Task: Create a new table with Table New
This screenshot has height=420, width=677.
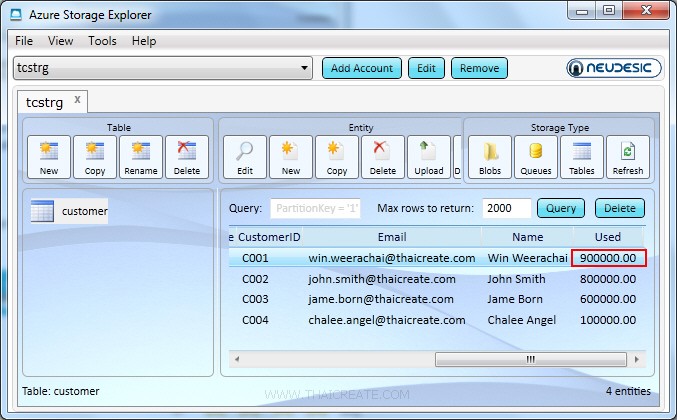Action: tap(49, 157)
